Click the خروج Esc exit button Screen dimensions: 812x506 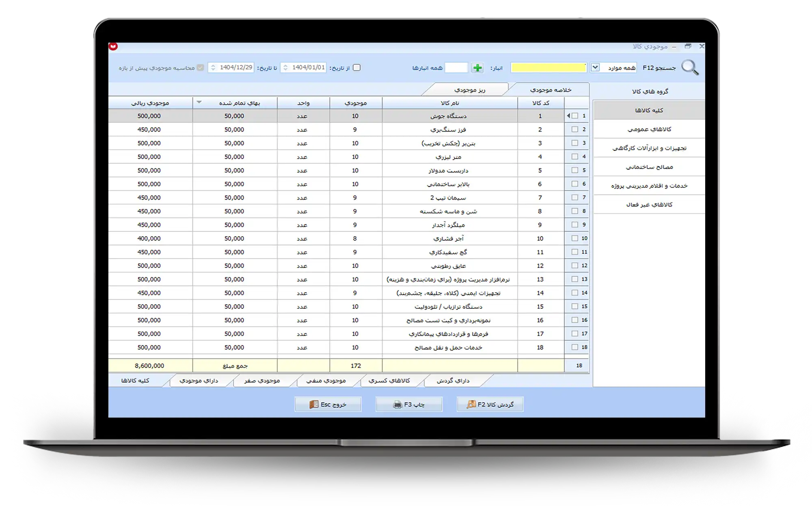(328, 405)
